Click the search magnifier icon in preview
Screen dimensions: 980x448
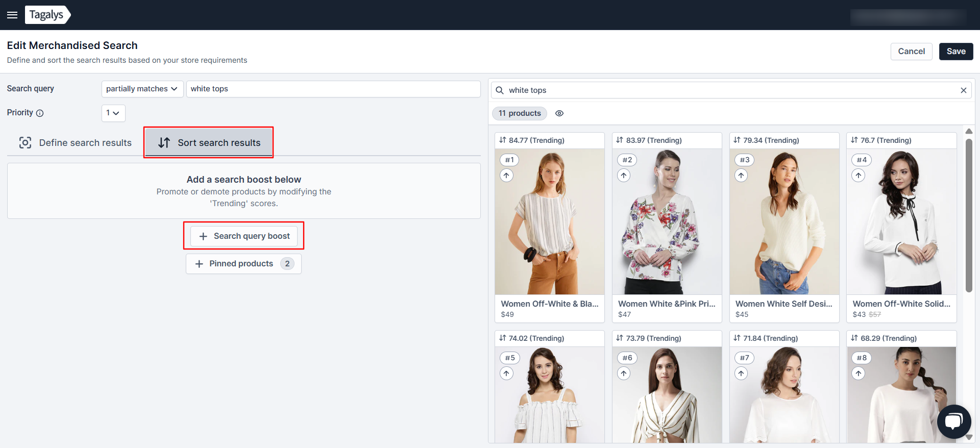pos(500,90)
